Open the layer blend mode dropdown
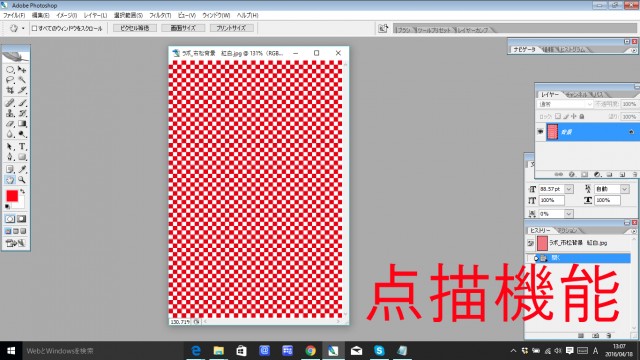 pyautogui.click(x=565, y=104)
